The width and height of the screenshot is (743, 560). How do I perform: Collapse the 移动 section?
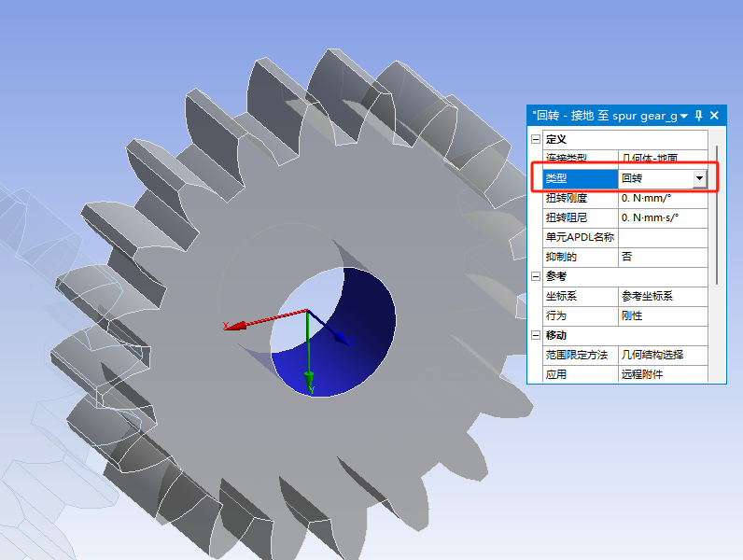tap(535, 335)
